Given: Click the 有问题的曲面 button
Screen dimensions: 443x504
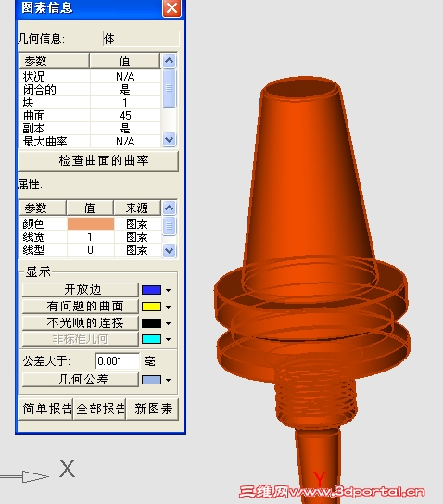Looking at the screenshot, I should (81, 307).
